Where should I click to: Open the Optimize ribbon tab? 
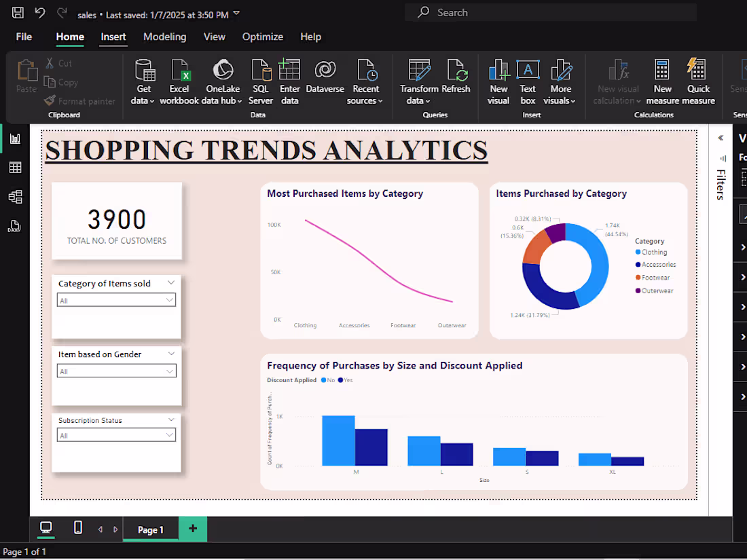pyautogui.click(x=263, y=37)
